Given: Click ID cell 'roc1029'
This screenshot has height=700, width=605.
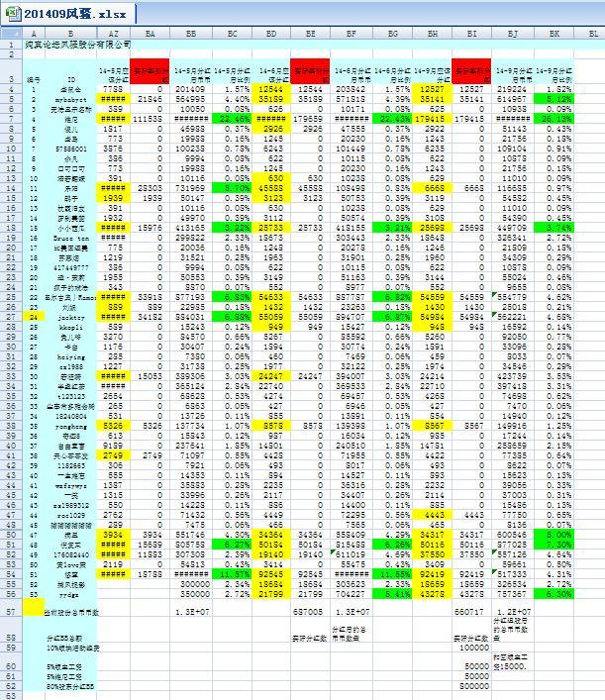Looking at the screenshot, I should point(70,515).
